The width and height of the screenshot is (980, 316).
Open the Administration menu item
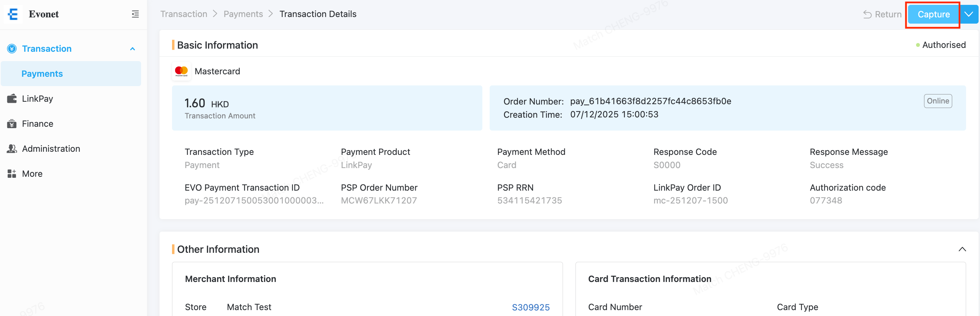(x=71, y=149)
